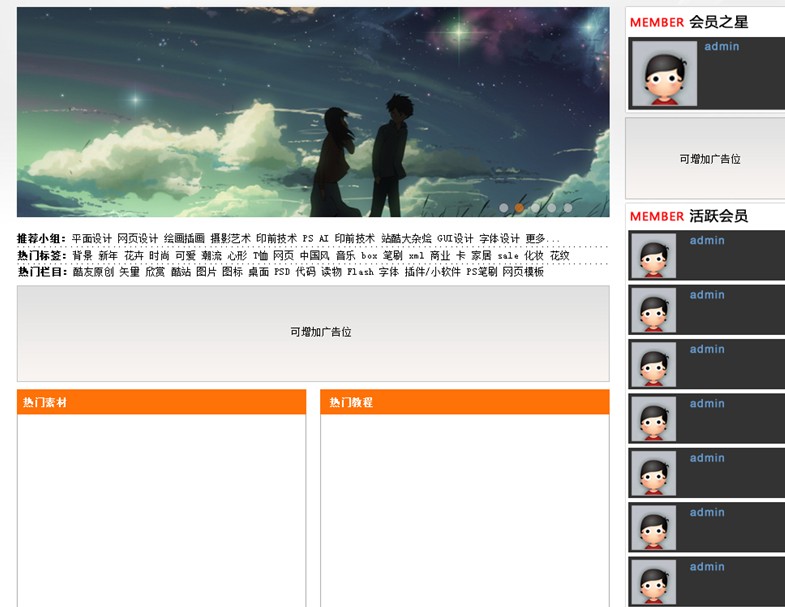Image resolution: width=785 pixels, height=607 pixels.
Task: Go to the 字体 category
Action: pos(388,272)
